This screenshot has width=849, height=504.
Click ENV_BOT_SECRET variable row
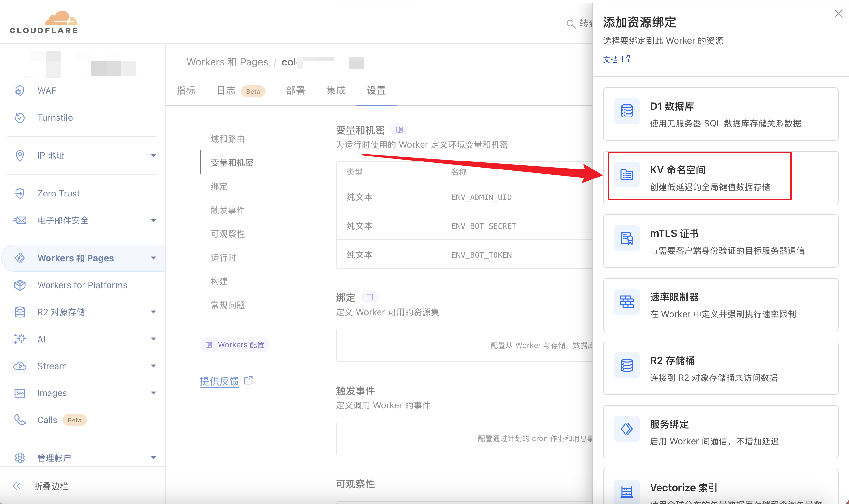coord(464,226)
